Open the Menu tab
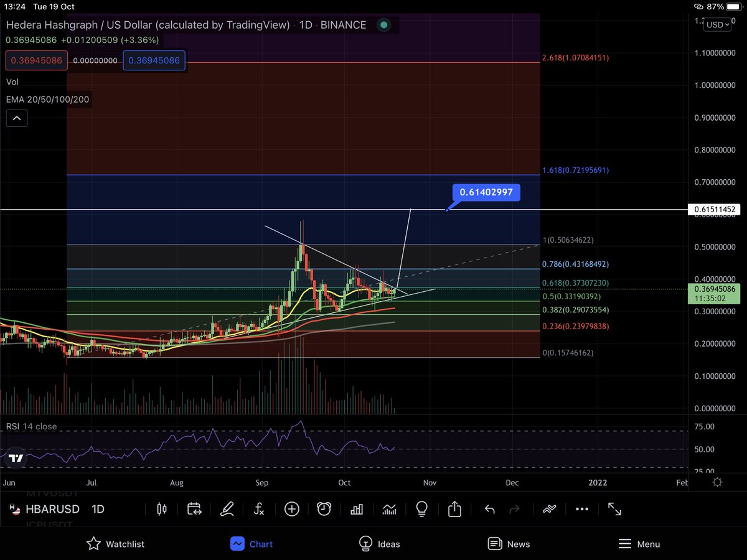This screenshot has height=560, width=747. click(639, 544)
